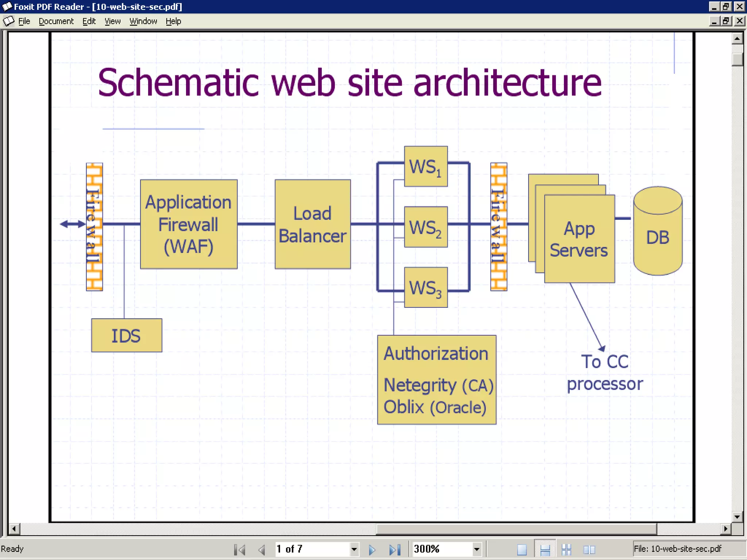Click the 'Oblix (Oracle)' text
The image size is (747, 560).
click(435, 407)
